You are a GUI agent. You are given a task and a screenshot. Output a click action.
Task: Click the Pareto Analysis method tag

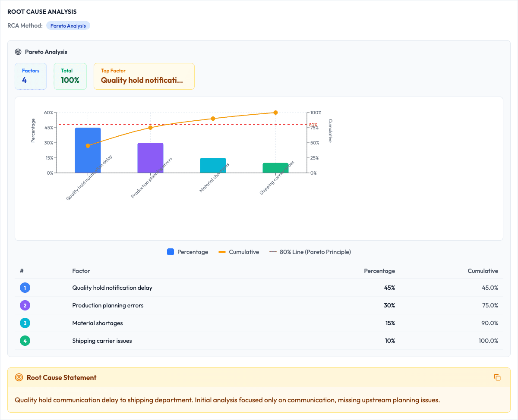68,25
